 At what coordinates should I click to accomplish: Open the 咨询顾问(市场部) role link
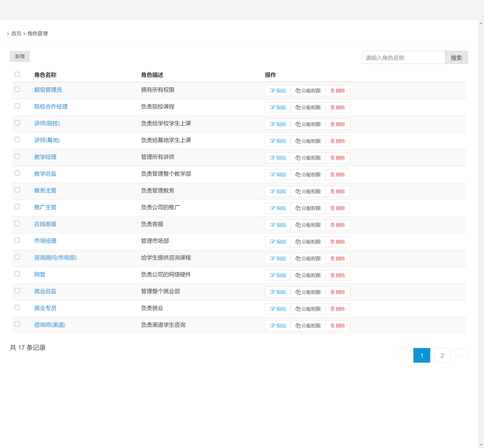point(55,257)
